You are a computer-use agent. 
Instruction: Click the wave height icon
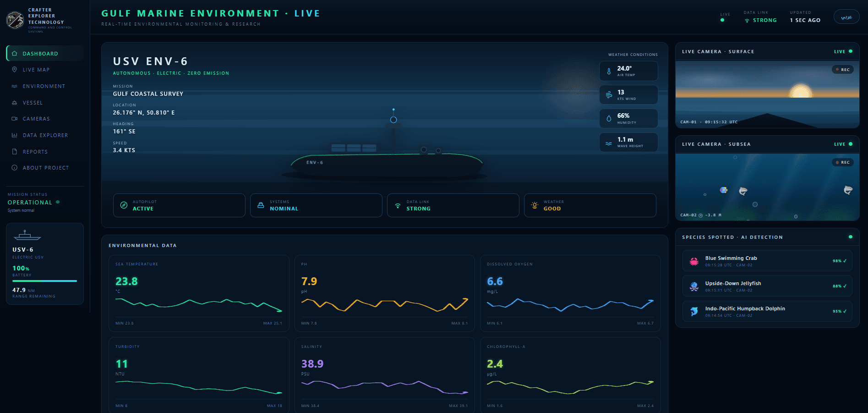[609, 143]
